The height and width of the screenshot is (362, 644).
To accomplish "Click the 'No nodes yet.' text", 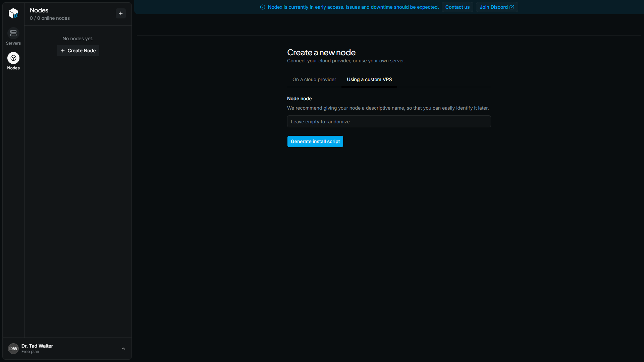I will pyautogui.click(x=78, y=39).
